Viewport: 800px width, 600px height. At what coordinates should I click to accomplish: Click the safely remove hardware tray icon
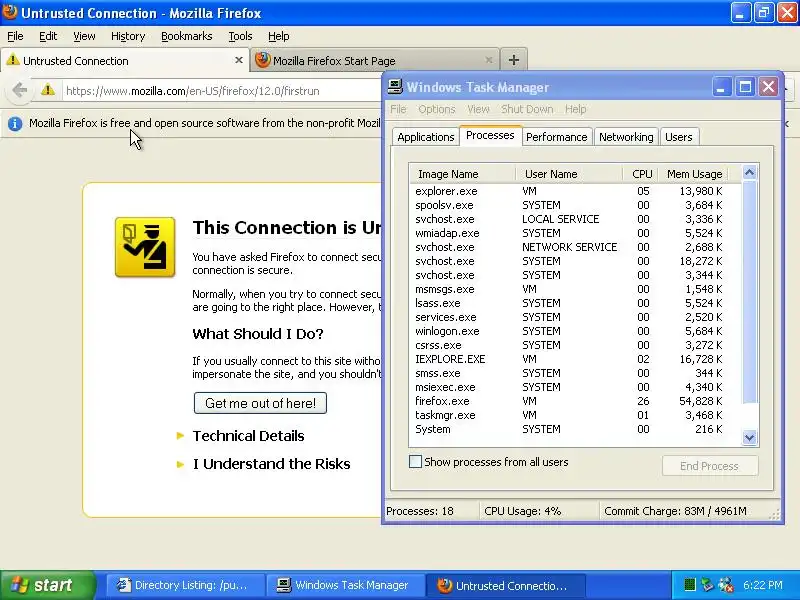pos(707,585)
